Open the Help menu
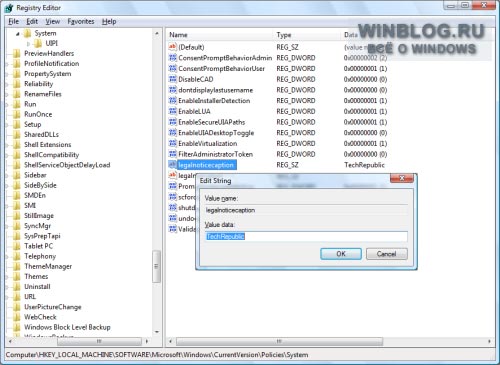This screenshot has width=500, height=365. coord(109,21)
